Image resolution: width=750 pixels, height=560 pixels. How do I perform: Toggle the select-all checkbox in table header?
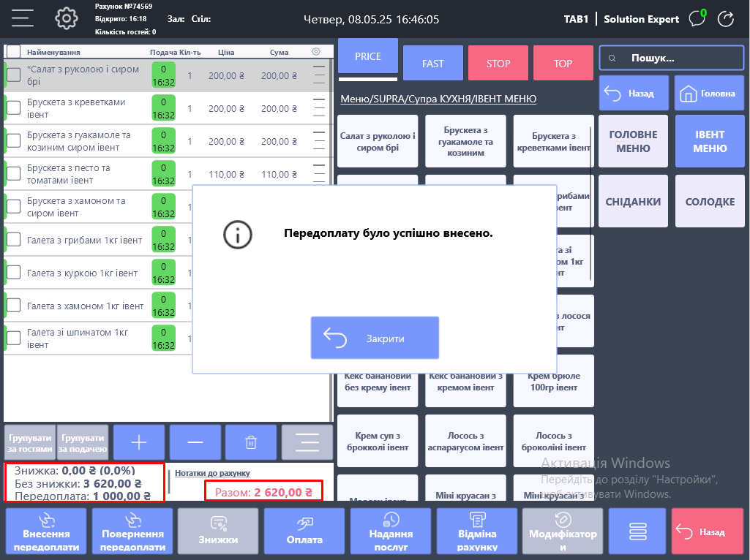[x=14, y=52]
